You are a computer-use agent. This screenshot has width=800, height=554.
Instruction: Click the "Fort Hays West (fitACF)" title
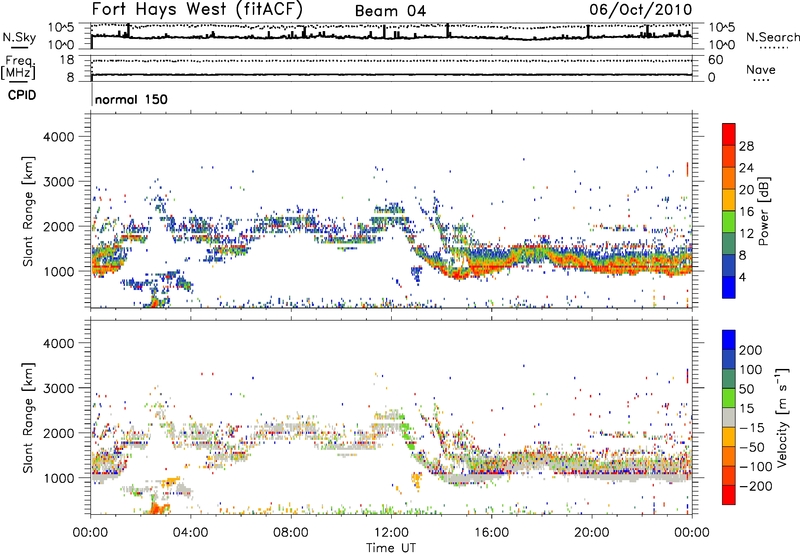[197, 10]
